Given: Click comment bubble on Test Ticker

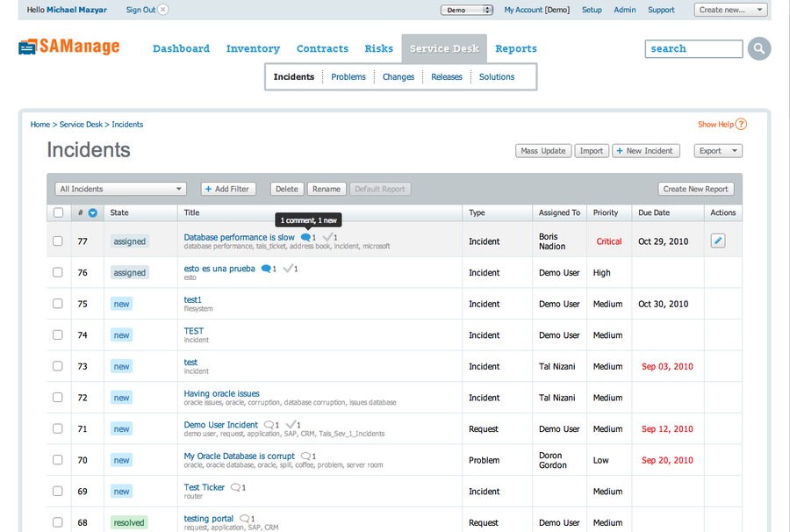Looking at the screenshot, I should click(x=235, y=487).
